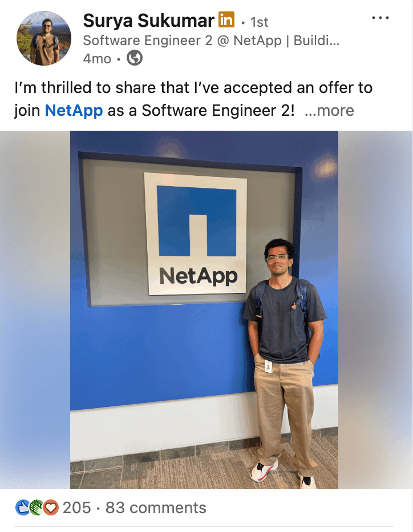Click the 4mo post timestamp

[97, 59]
